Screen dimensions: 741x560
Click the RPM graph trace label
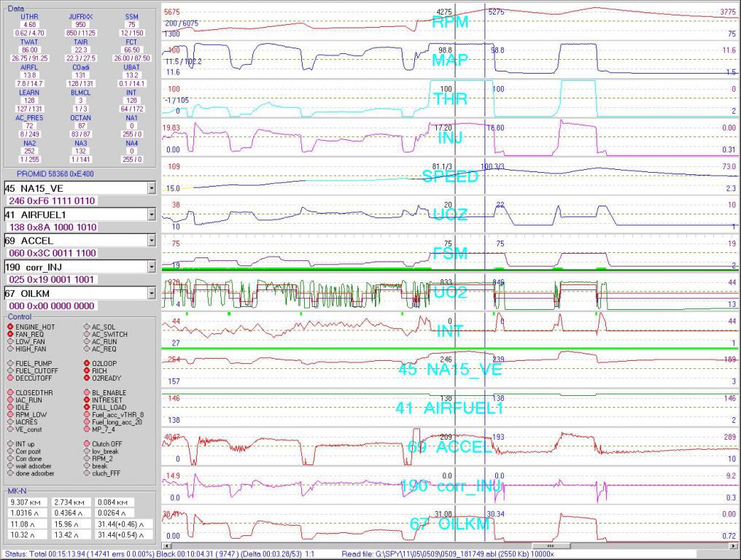coord(450,23)
